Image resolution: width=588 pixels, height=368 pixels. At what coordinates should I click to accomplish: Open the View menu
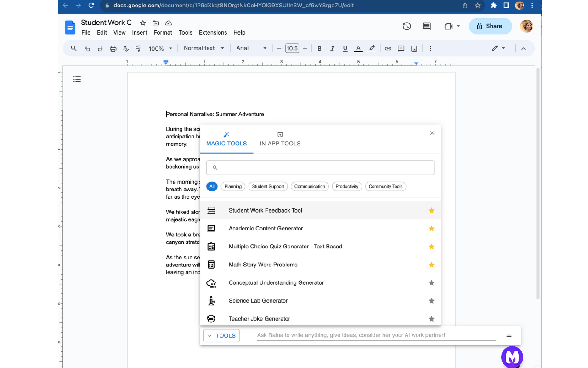point(119,33)
